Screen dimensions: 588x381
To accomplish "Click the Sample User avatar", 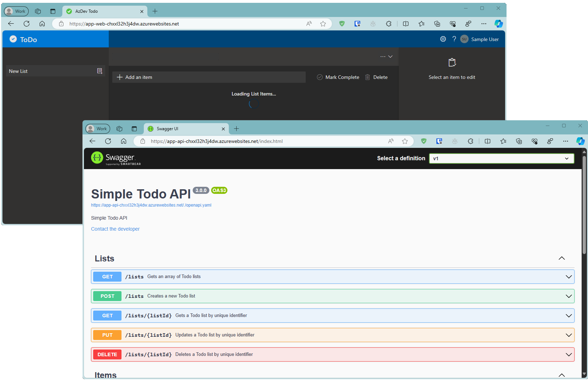I will [x=464, y=39].
